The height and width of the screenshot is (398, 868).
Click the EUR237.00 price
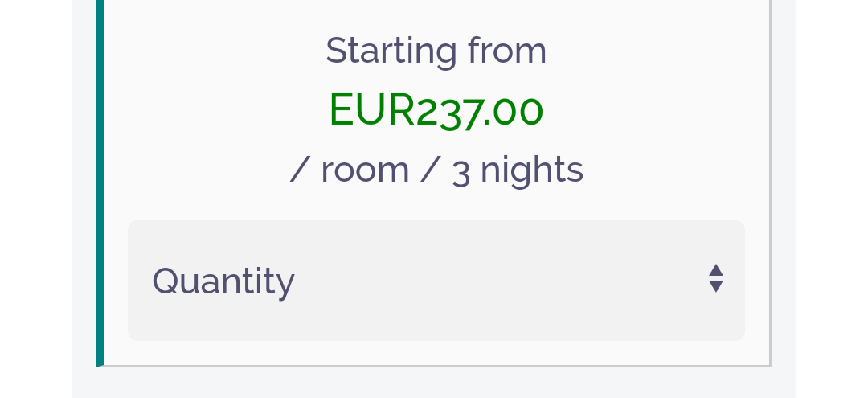coord(436,110)
